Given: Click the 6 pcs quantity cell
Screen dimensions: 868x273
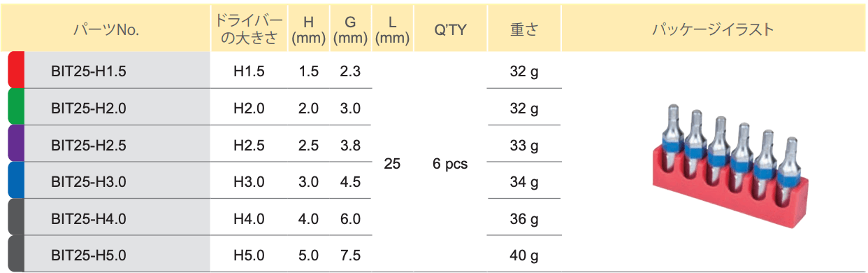Looking at the screenshot, I should pyautogui.click(x=451, y=165).
